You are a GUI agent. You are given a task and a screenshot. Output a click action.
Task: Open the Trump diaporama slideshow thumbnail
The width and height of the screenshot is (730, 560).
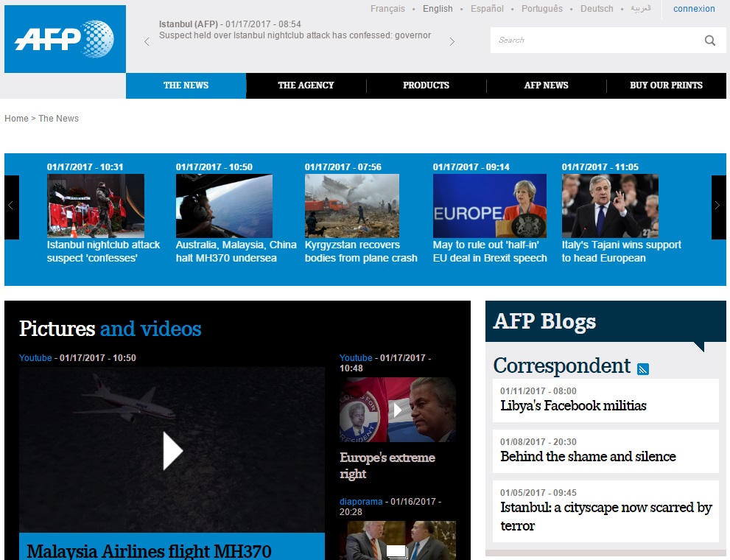[x=398, y=540]
